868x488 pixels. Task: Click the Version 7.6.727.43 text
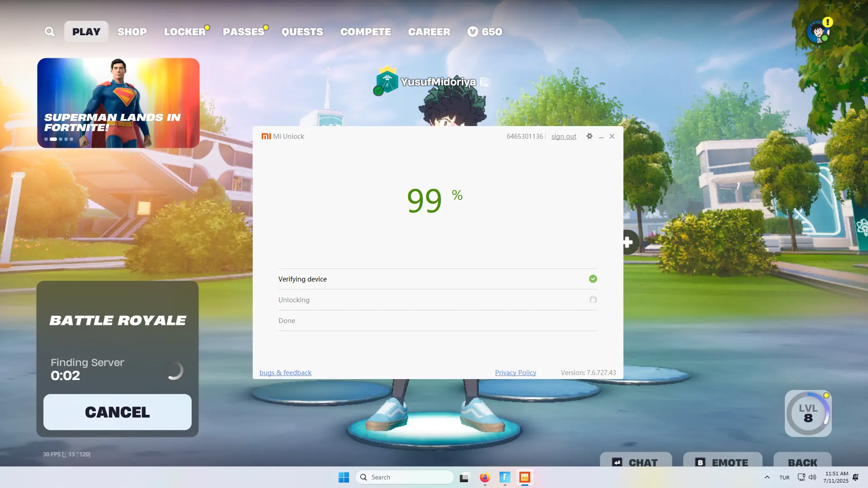coord(588,373)
